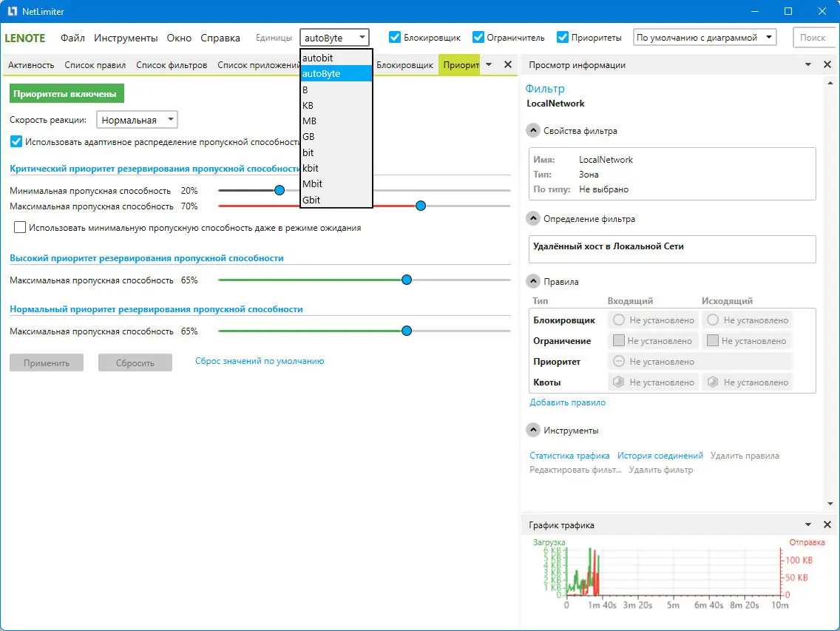Click the Приоритеты включены green button
This screenshot has width=840, height=631.
pyautogui.click(x=67, y=93)
